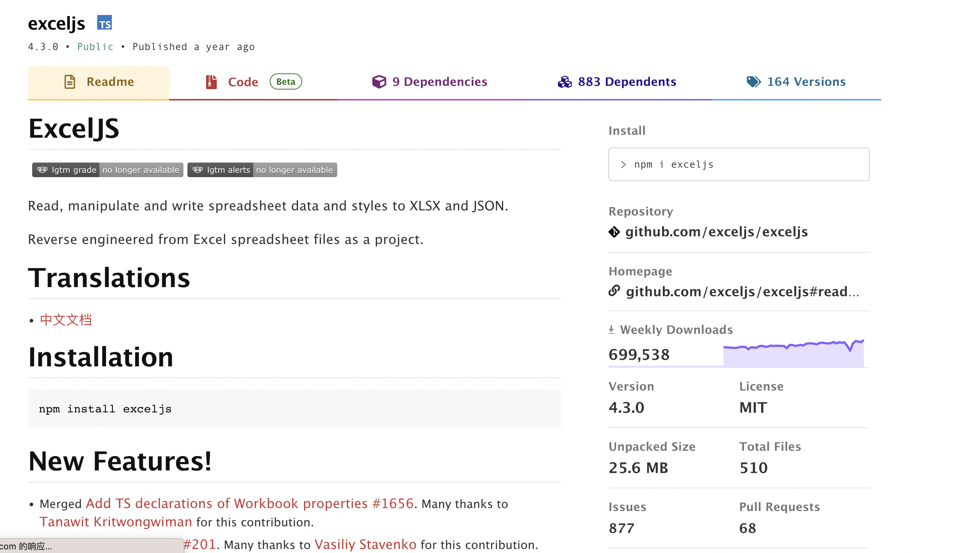
Task: Click the MIT license value
Action: 753,407
